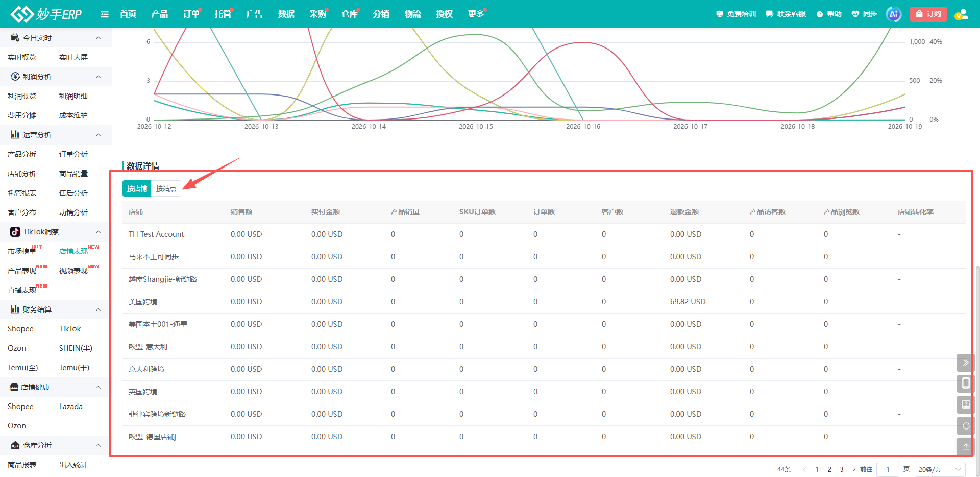This screenshot has height=477, width=980.
Task: Go to page 3 of results
Action: point(842,469)
